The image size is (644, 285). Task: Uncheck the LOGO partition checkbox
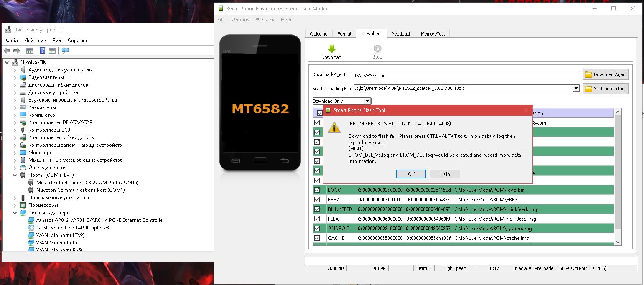[x=317, y=190]
